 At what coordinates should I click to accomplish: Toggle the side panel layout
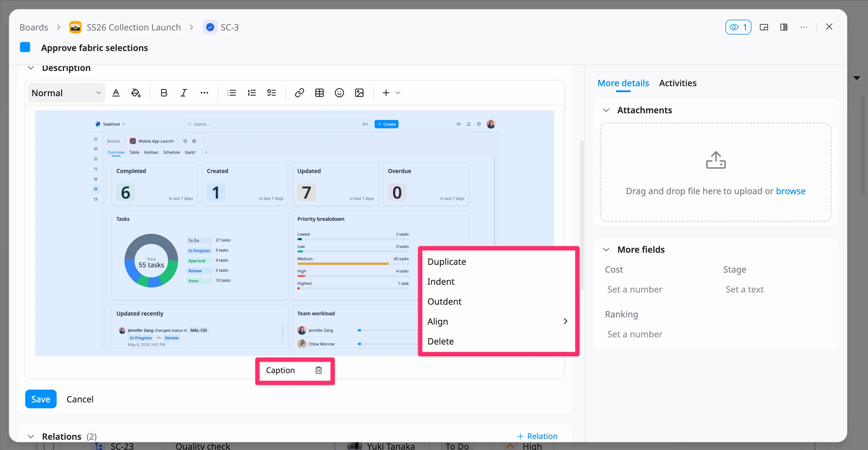click(x=784, y=27)
